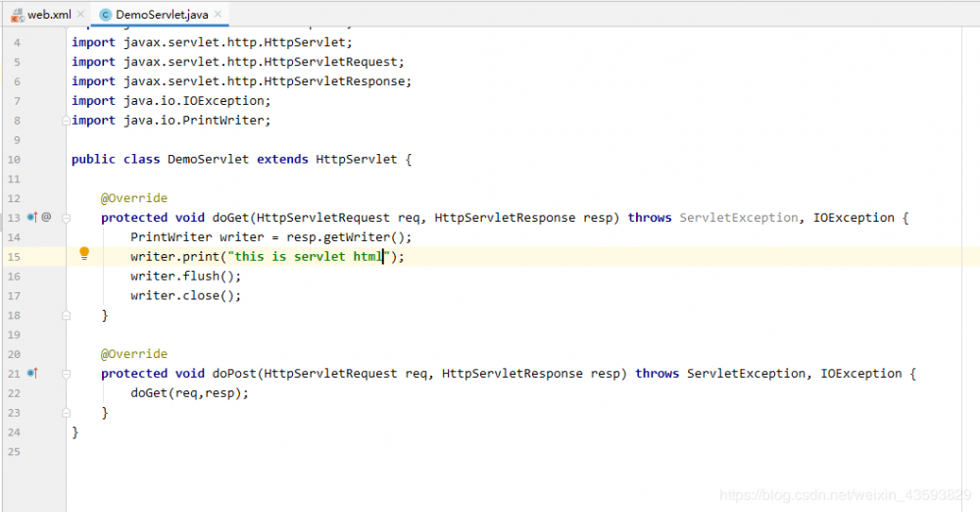Click the DemoServlet.java class icon

(x=106, y=15)
